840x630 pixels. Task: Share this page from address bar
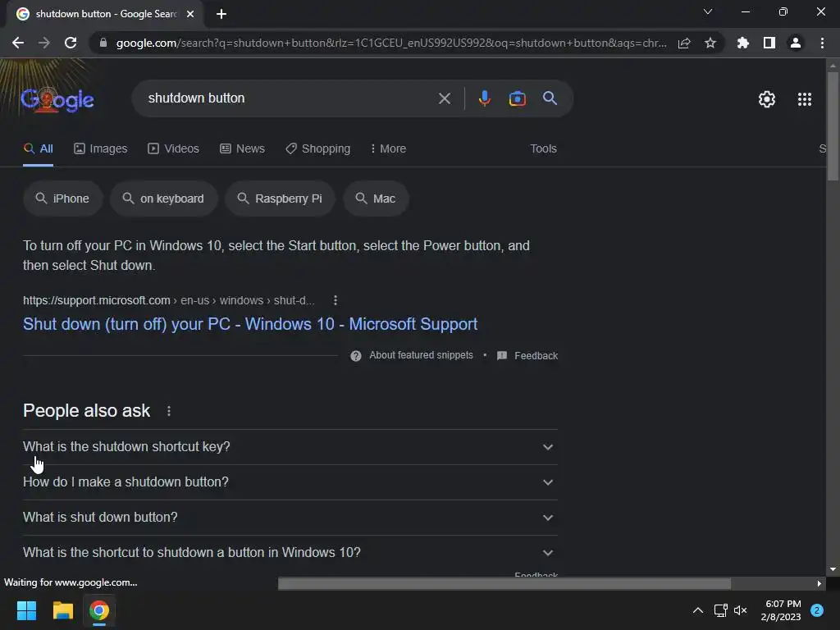point(684,43)
